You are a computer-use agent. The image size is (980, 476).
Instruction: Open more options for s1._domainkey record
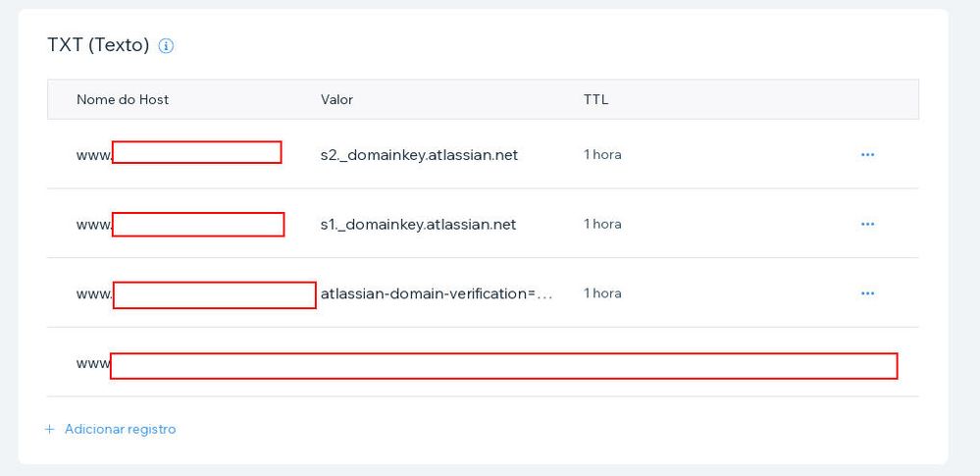pyautogui.click(x=867, y=224)
